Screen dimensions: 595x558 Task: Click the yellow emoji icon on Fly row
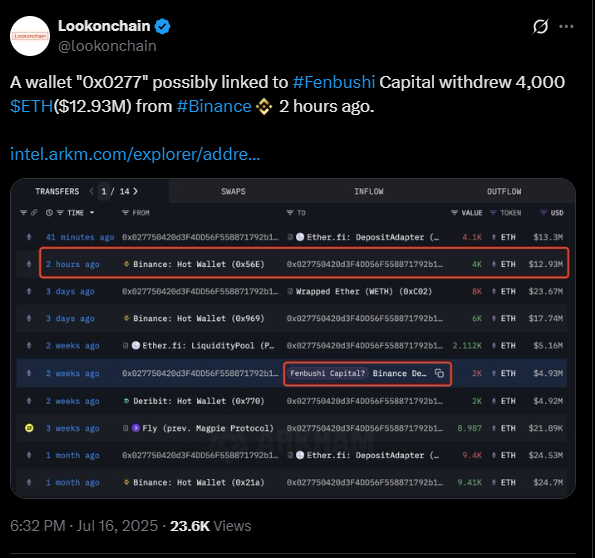[29, 428]
